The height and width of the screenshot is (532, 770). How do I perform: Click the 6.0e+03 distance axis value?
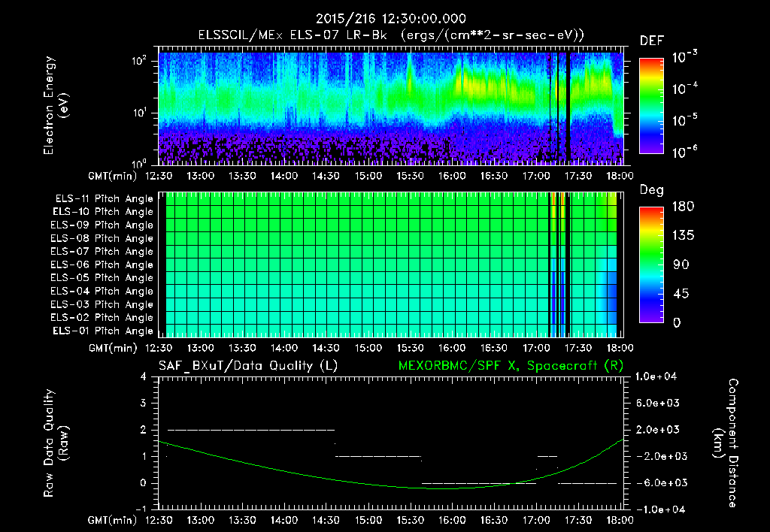click(x=658, y=403)
